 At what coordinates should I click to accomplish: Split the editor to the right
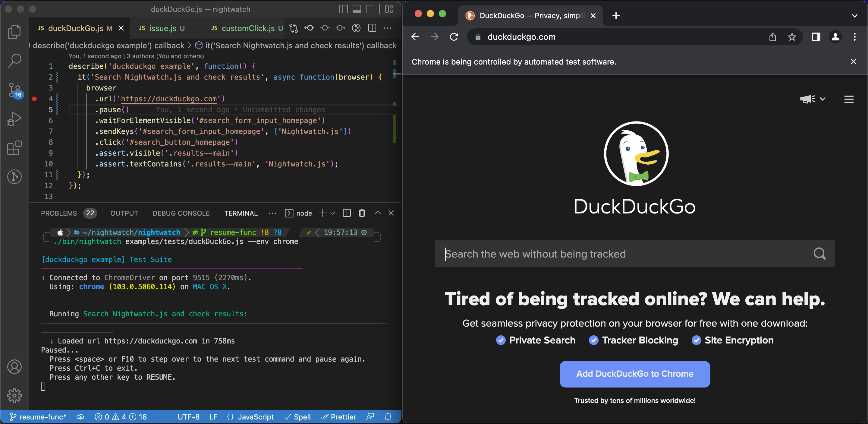tap(372, 28)
